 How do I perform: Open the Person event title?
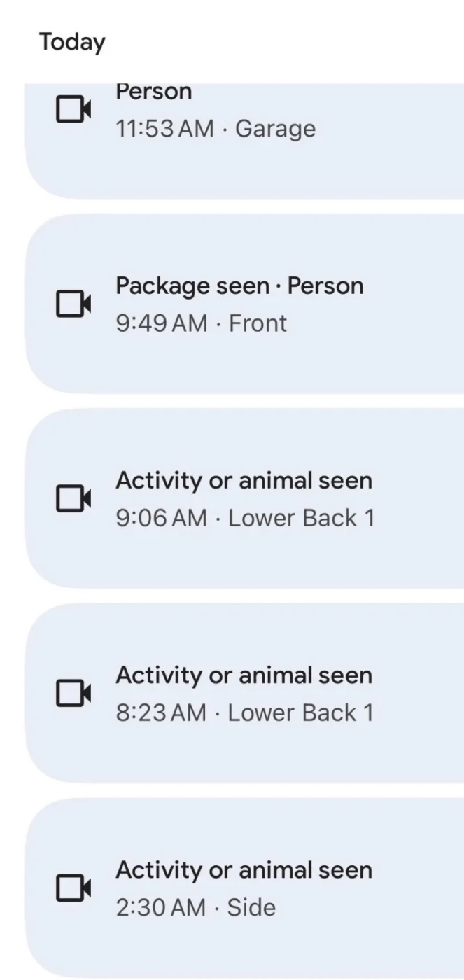pyautogui.click(x=153, y=92)
